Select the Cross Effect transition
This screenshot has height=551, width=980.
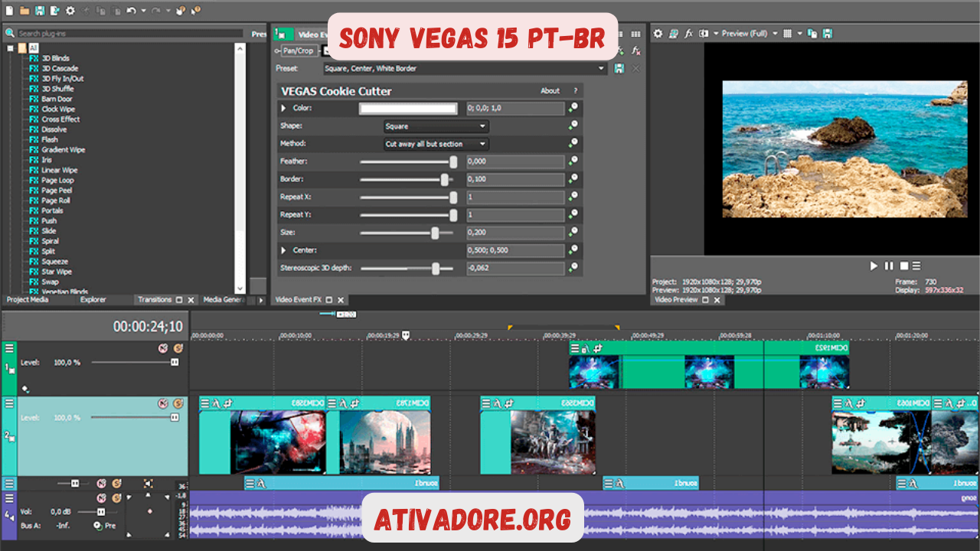pyautogui.click(x=60, y=119)
